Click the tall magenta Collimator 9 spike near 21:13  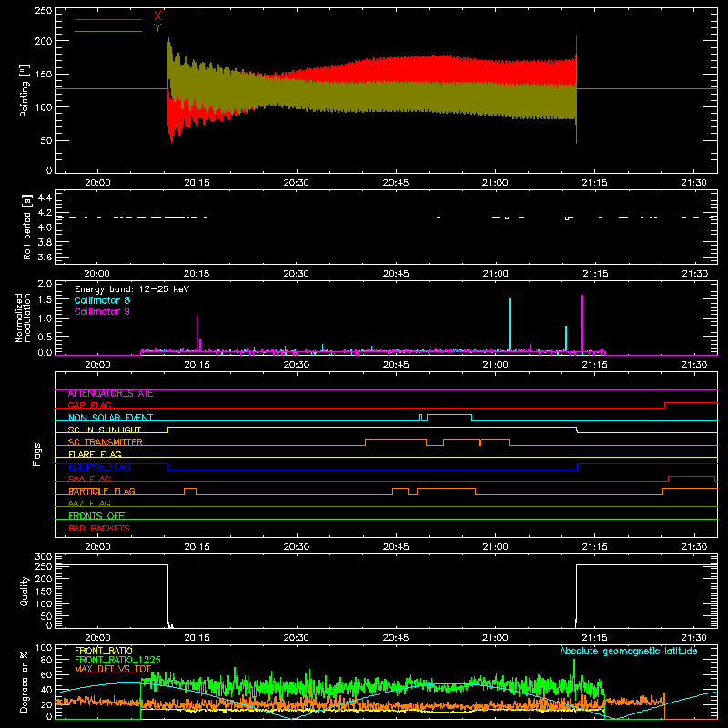(582, 323)
